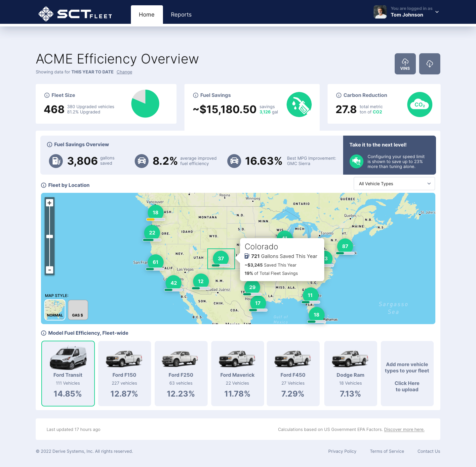Select the GAS $ map style
The height and width of the screenshot is (467, 476).
click(78, 310)
